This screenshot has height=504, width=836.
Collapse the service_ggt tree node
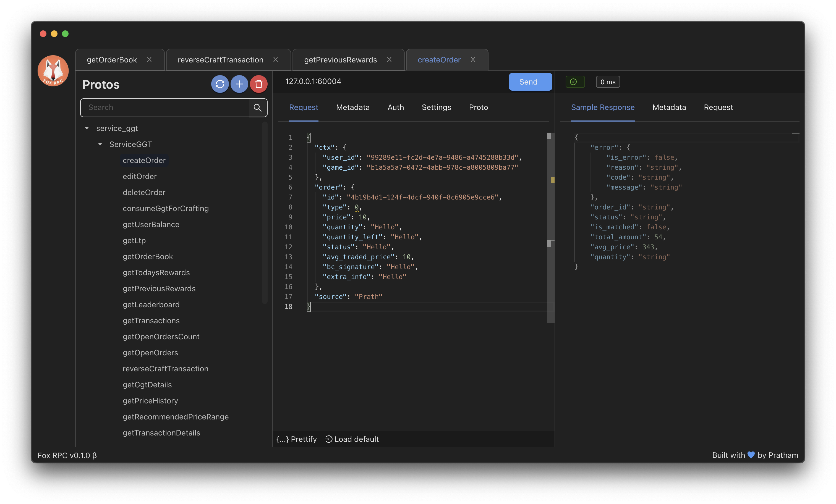pyautogui.click(x=87, y=128)
